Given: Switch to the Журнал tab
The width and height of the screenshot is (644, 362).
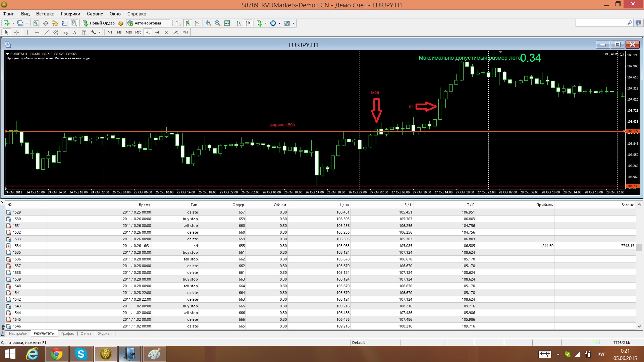Looking at the screenshot, I should pos(105,334).
